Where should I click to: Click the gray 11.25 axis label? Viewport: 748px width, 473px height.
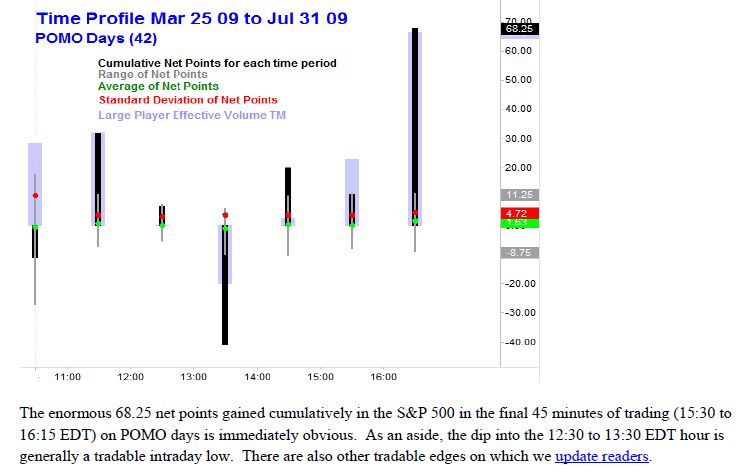point(519,195)
